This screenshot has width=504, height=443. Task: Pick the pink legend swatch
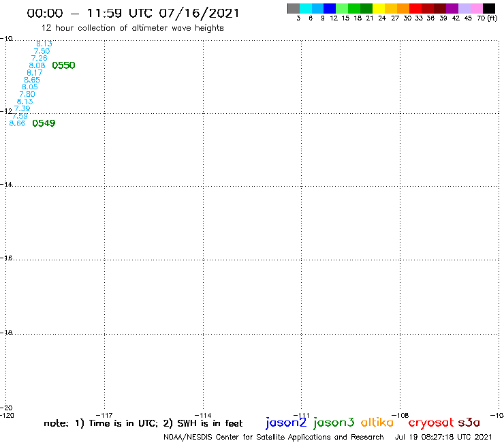click(476, 8)
